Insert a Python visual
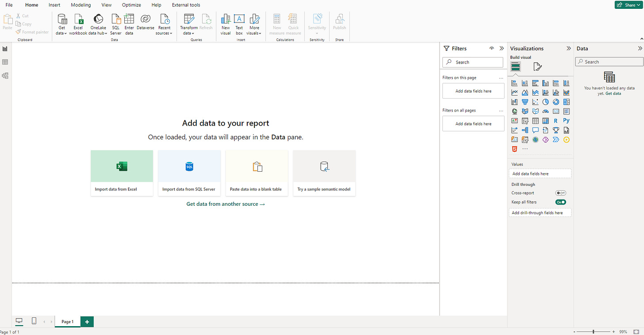Viewport: 644px width, 335px height. [x=566, y=120]
